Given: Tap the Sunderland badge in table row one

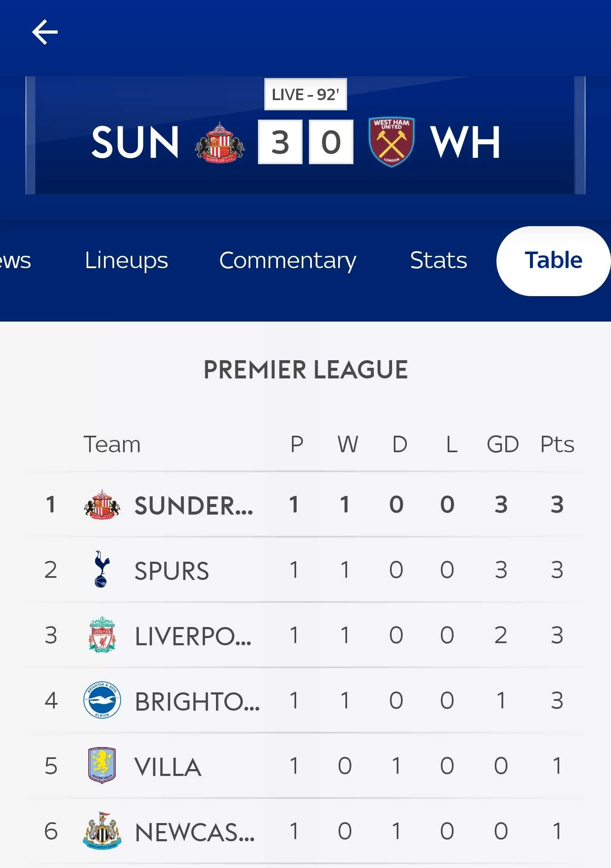Looking at the screenshot, I should pos(102,505).
